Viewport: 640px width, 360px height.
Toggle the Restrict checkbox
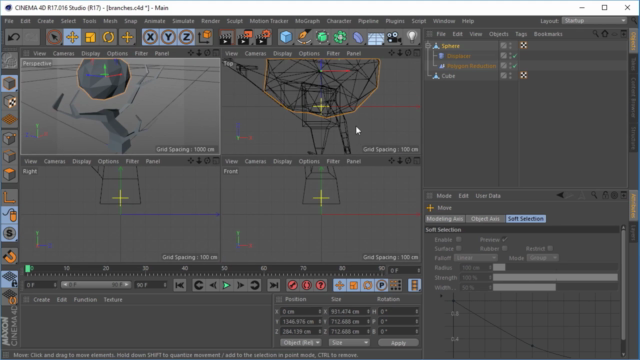click(x=550, y=249)
